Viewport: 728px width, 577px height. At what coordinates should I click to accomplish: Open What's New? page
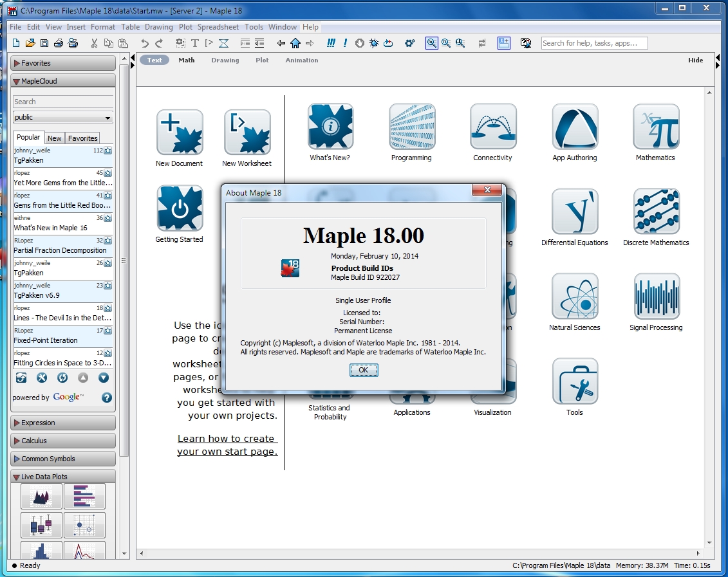(x=330, y=127)
